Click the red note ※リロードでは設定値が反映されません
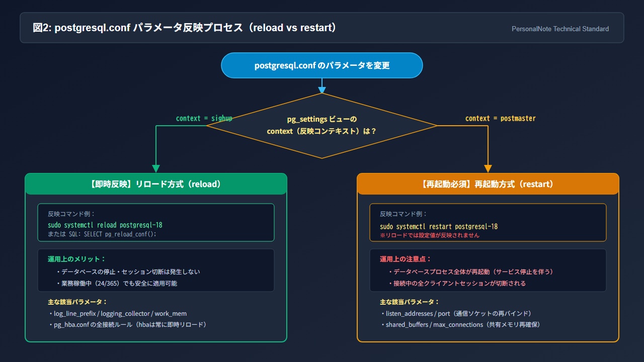This screenshot has width=644, height=362. point(430,235)
